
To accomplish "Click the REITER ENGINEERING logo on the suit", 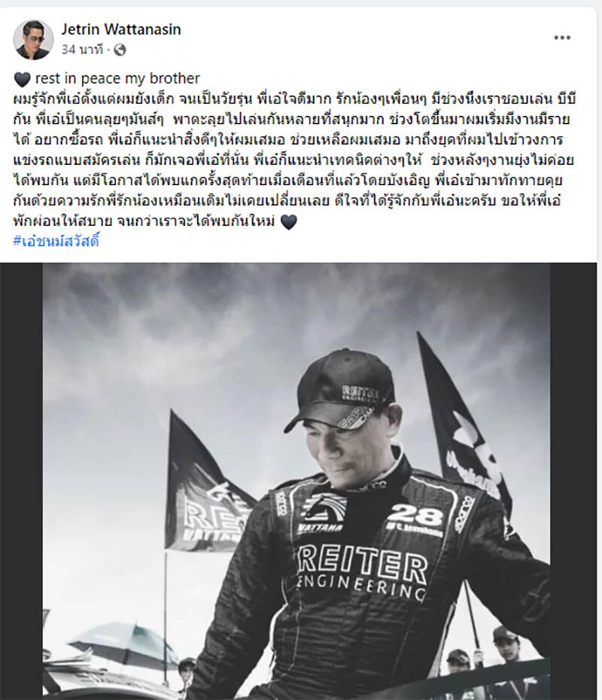I will [x=362, y=573].
